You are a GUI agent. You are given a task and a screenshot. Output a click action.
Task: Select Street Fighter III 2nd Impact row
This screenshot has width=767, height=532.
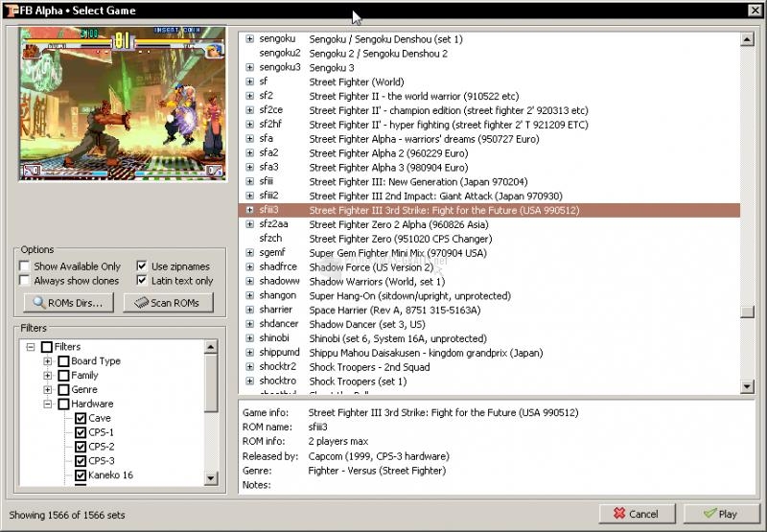[436, 196]
